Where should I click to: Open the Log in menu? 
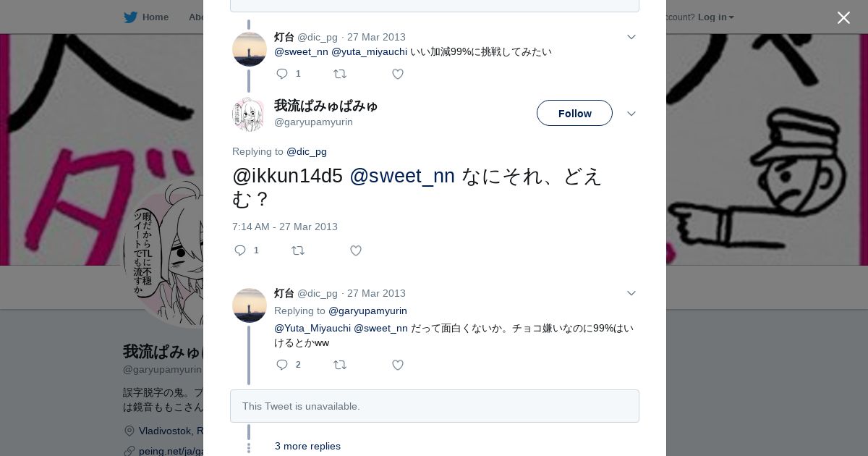(716, 17)
